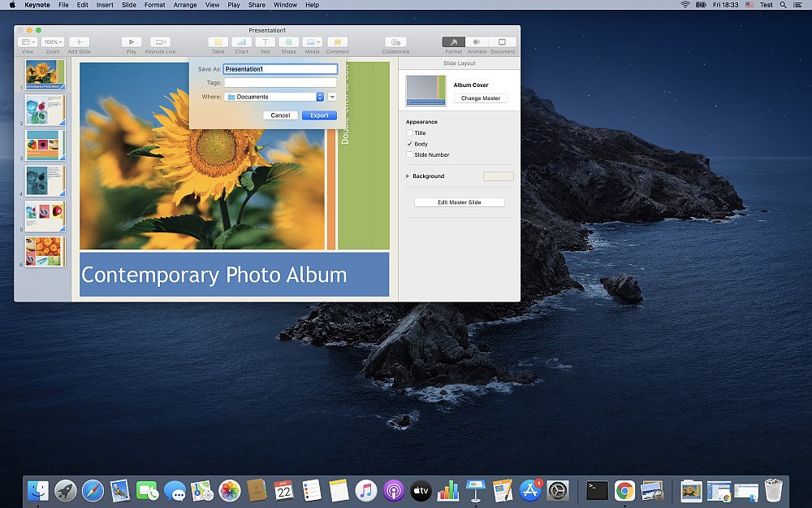812x508 pixels.
Task: Click the Shape toolbar icon
Action: coord(288,41)
